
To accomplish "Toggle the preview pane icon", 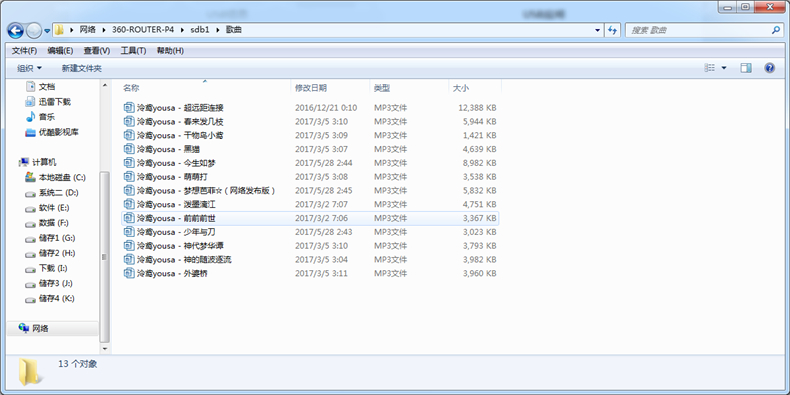I will click(746, 68).
